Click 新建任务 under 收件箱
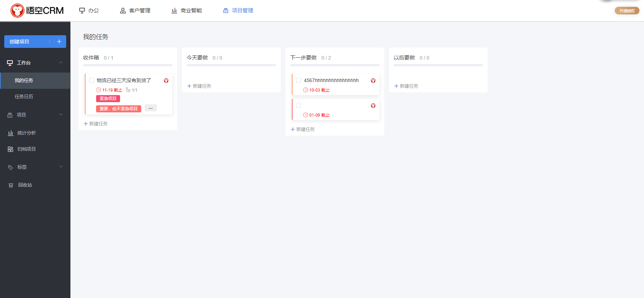Screen dimensions: 644x298 pyautogui.click(x=96, y=124)
